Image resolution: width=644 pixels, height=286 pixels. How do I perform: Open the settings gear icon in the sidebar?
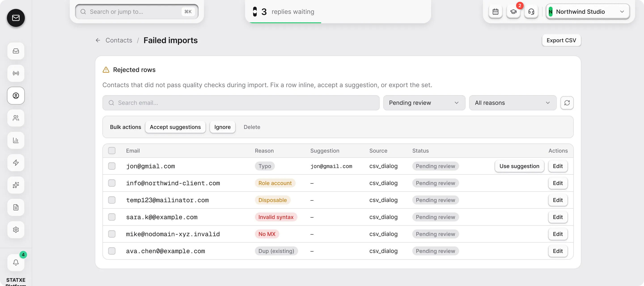16,229
